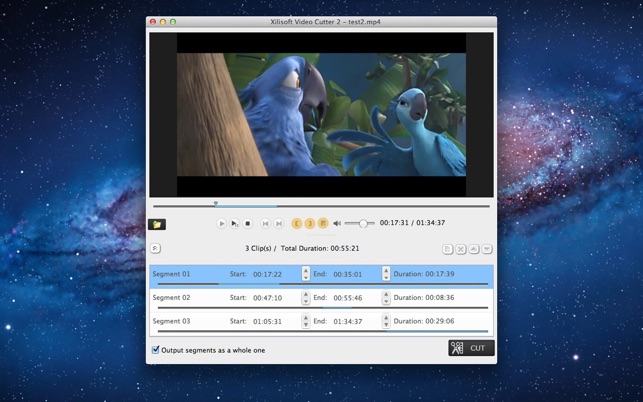Mute the audio speaker icon
Viewport: 643px width, 402px height.
point(337,224)
